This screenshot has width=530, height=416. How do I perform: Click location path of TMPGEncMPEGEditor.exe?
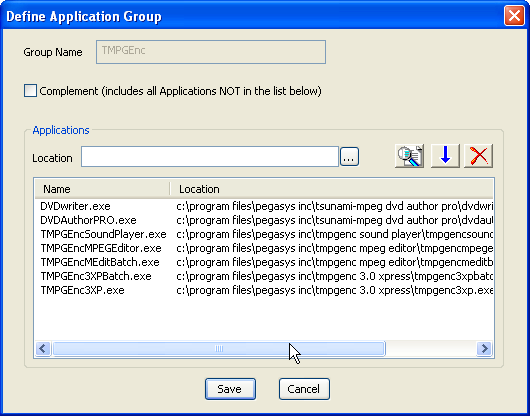[x=335, y=248]
